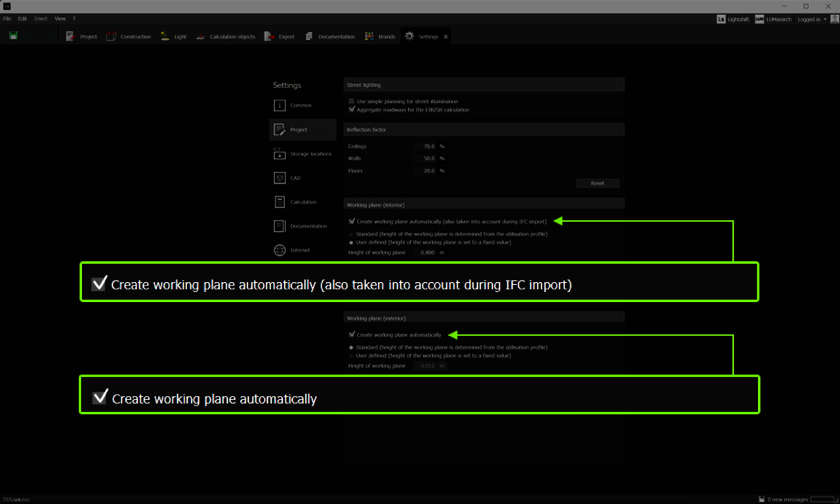Expand the Logged in dropdown
840x504 pixels.
[x=812, y=19]
